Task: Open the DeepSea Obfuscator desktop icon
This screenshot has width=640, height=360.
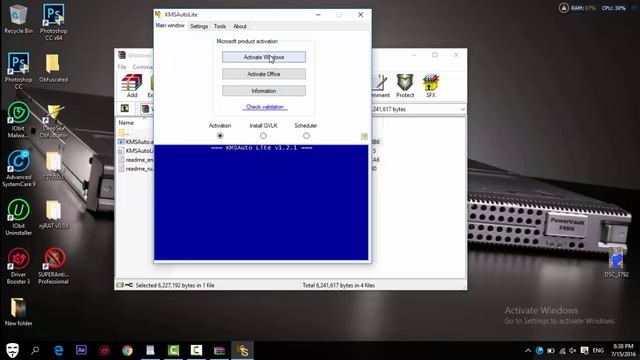Action: tap(53, 121)
